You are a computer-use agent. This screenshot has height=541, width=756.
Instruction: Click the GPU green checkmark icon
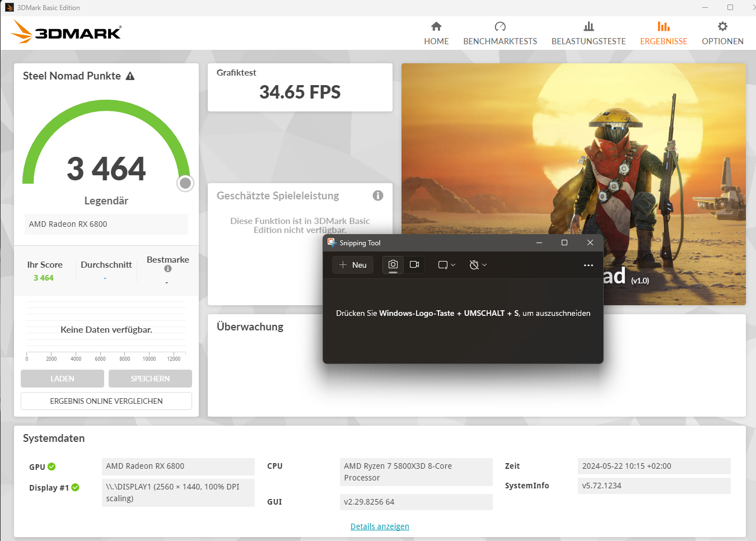pos(52,467)
